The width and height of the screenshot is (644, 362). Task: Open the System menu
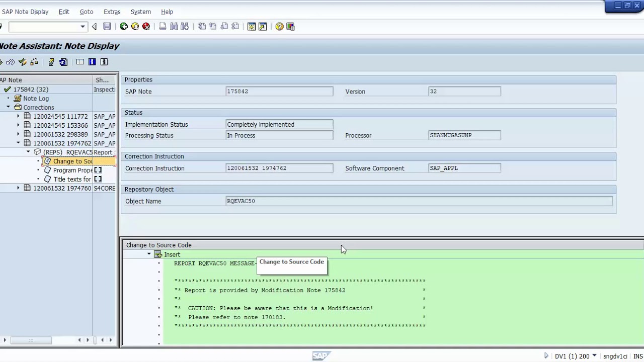pyautogui.click(x=141, y=12)
